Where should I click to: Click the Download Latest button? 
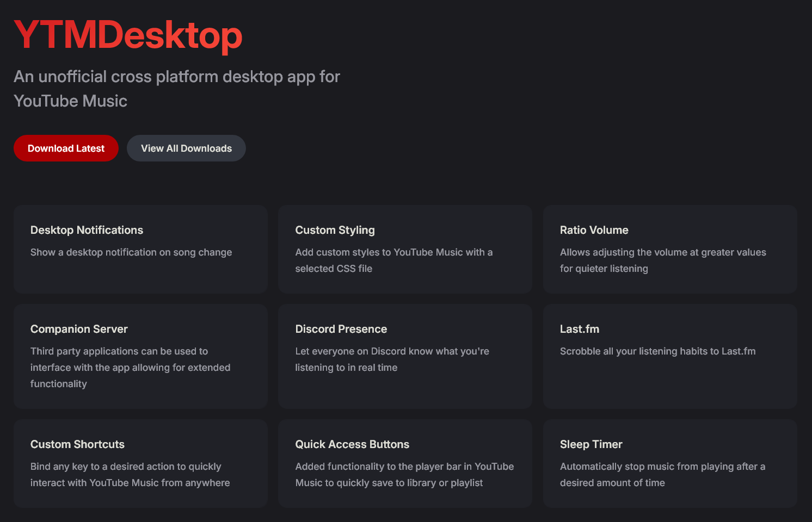click(66, 148)
